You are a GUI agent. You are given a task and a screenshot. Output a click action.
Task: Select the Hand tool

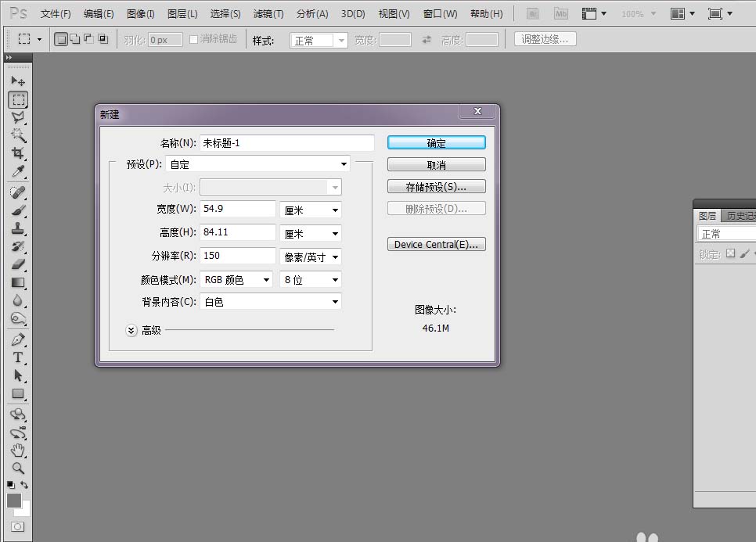[x=18, y=452]
